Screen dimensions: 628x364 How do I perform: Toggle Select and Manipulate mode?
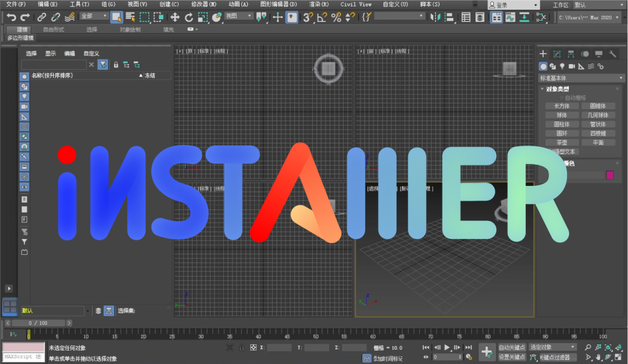[277, 17]
